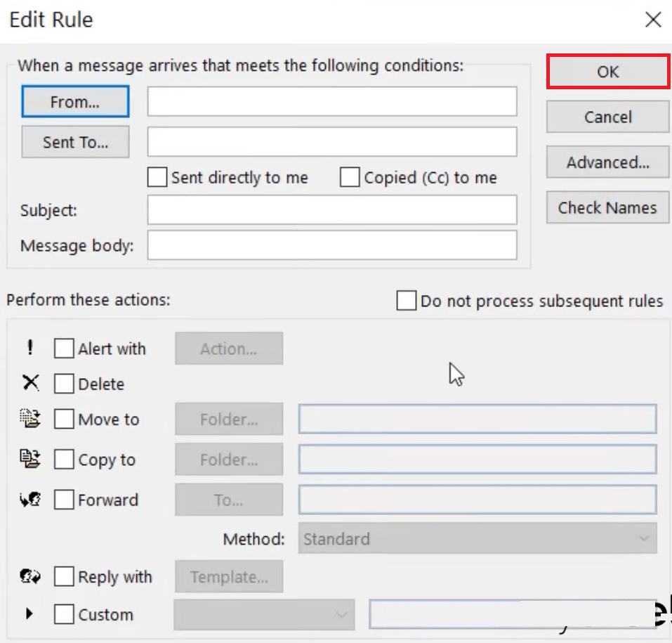Expand the Custom action arrow
This screenshot has height=643, width=672.
pyautogui.click(x=29, y=613)
